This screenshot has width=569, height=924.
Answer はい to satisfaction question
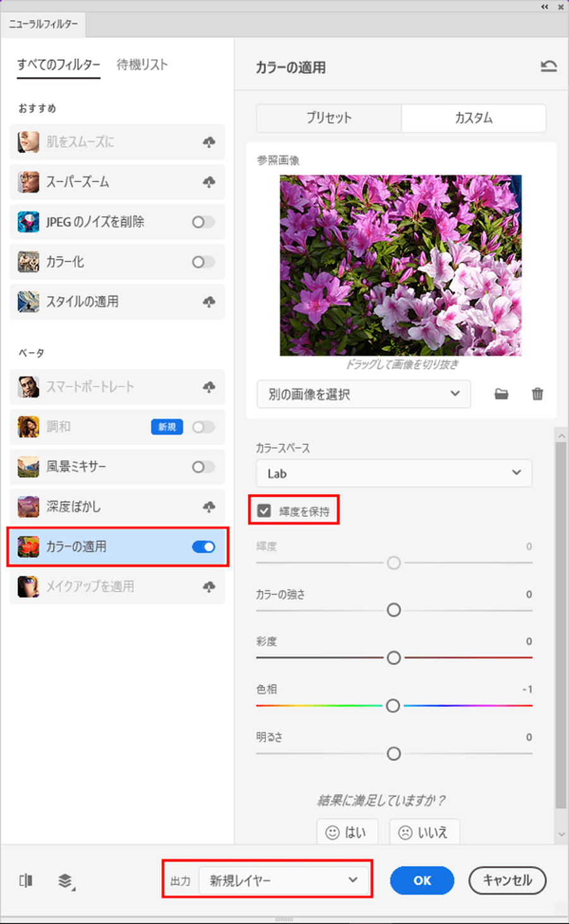[x=347, y=832]
